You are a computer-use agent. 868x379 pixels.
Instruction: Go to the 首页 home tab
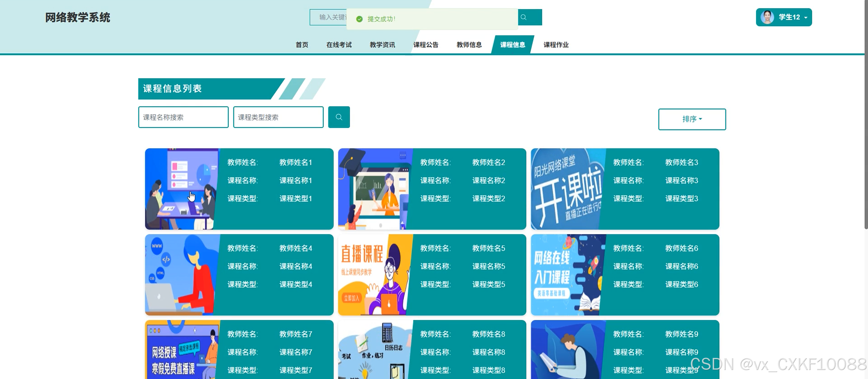301,45
